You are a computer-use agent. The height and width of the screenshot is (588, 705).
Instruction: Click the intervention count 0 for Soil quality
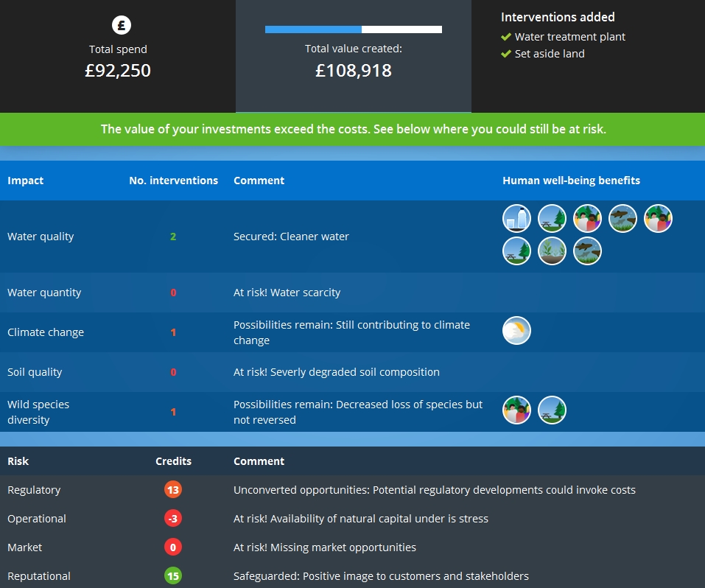point(173,372)
